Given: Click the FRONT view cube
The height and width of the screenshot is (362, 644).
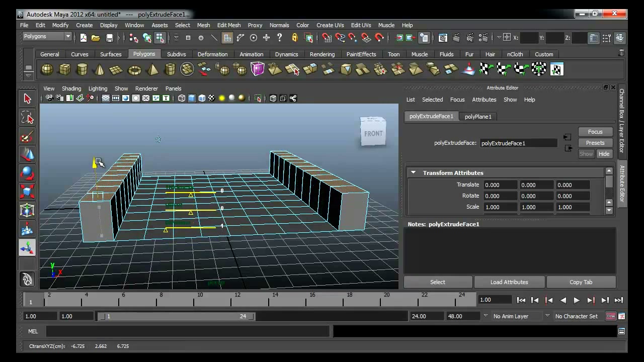Looking at the screenshot, I should [373, 132].
